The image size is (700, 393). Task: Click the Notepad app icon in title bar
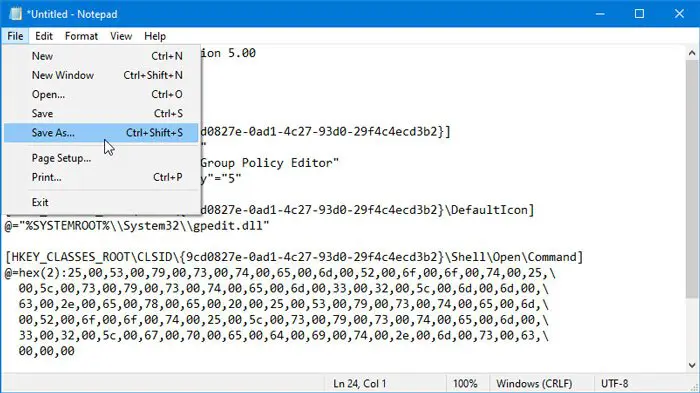pyautogui.click(x=16, y=14)
